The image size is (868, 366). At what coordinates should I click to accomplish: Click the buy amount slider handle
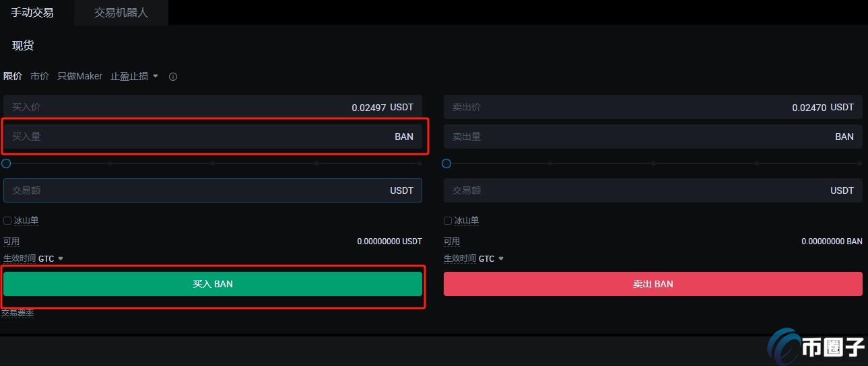[6, 163]
